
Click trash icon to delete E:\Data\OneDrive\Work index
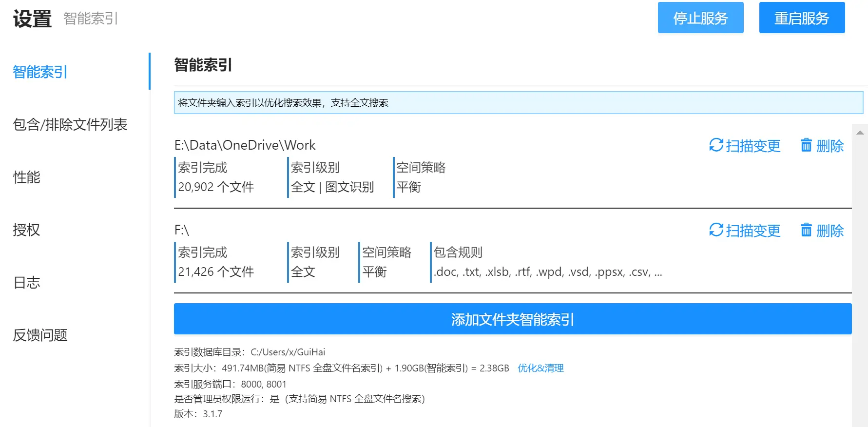pos(807,145)
